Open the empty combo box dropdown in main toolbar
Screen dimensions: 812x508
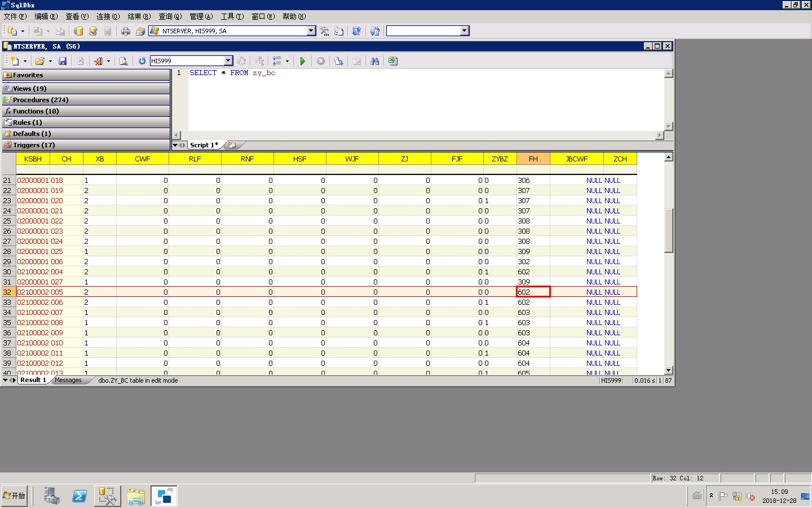[x=465, y=31]
